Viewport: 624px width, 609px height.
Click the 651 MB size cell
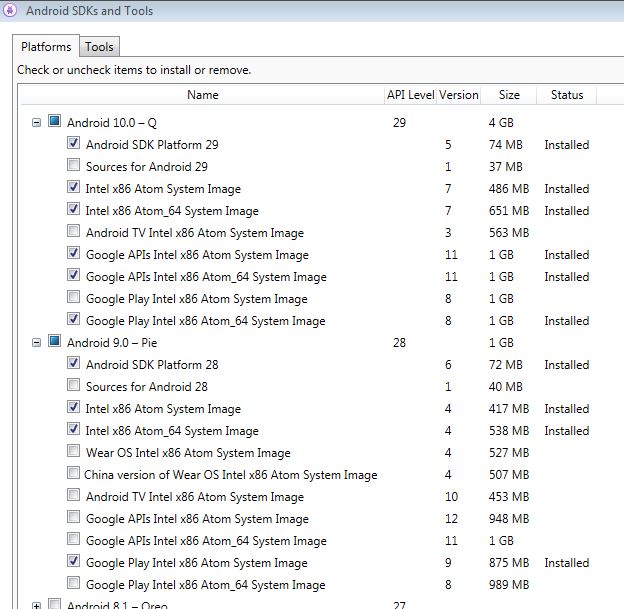509,211
